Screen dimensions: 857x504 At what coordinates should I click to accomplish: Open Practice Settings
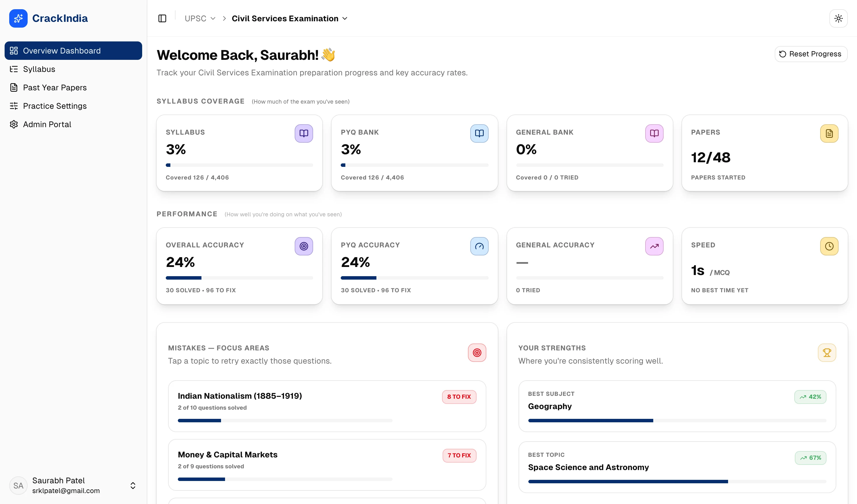[x=73, y=106]
